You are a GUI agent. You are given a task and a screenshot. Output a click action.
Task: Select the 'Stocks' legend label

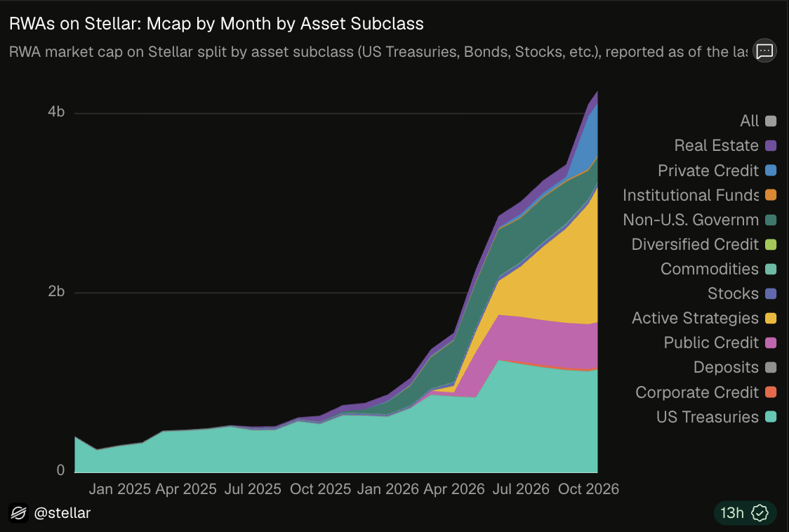pyautogui.click(x=733, y=293)
